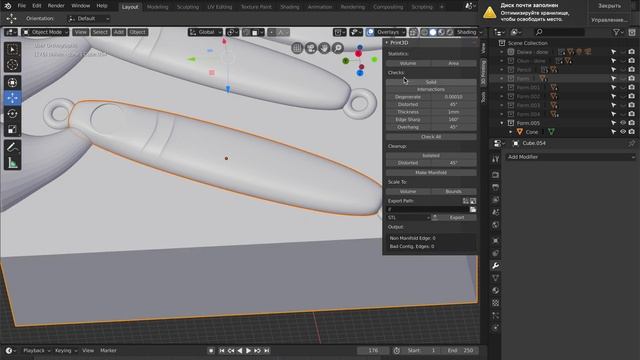Open the Tool settings properties tab
The image size is (640, 360).
[495, 159]
